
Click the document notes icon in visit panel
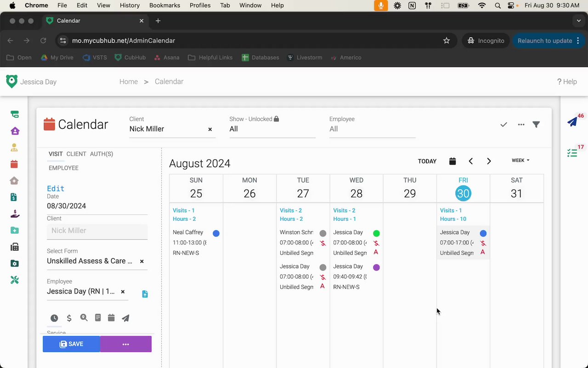[x=98, y=317]
